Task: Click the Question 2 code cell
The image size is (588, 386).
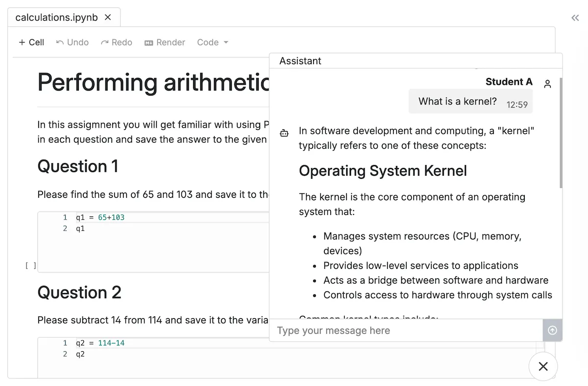Action: 153,357
